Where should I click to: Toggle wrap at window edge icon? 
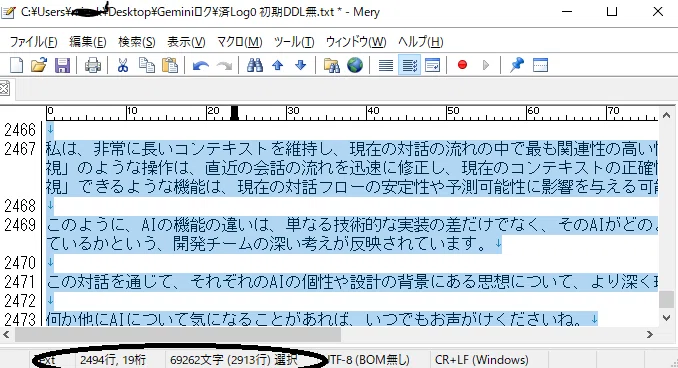[x=432, y=65]
